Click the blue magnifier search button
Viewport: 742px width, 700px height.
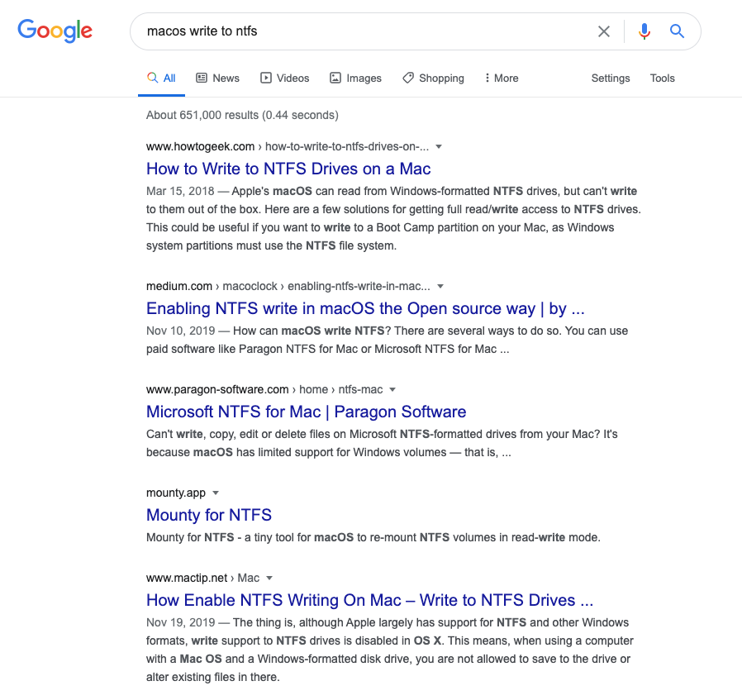678,31
